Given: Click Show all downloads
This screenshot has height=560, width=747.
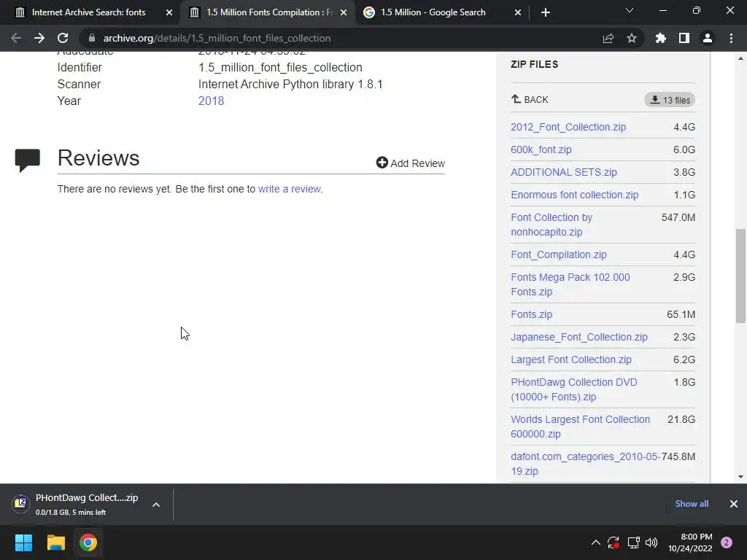Looking at the screenshot, I should (692, 504).
